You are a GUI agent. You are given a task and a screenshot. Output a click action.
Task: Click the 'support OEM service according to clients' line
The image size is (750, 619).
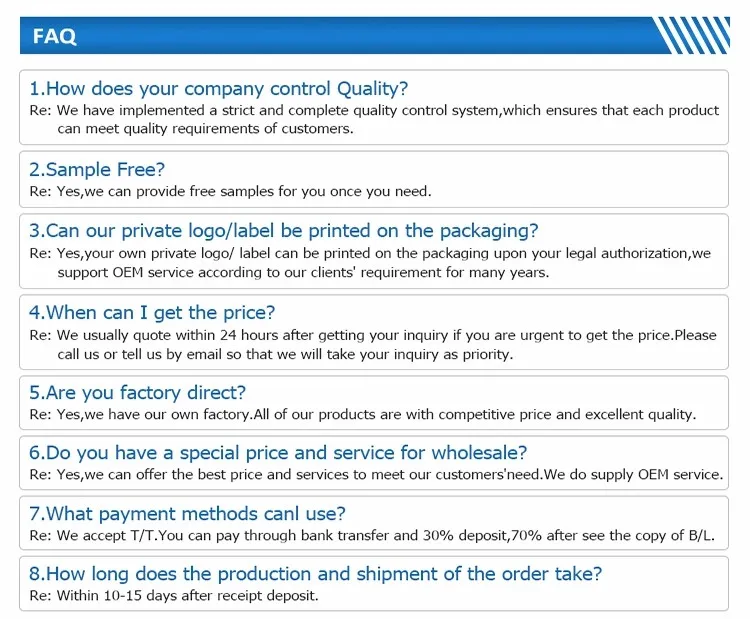coord(303,272)
